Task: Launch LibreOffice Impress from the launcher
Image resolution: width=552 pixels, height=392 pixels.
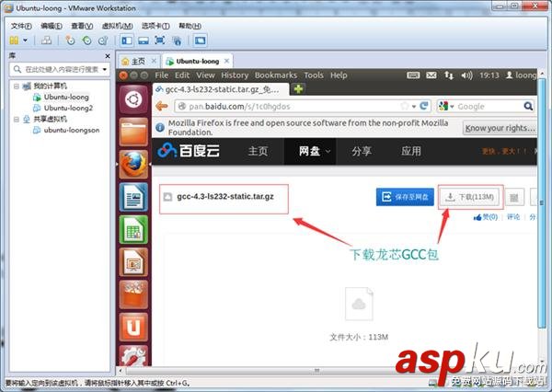Action: (133, 262)
